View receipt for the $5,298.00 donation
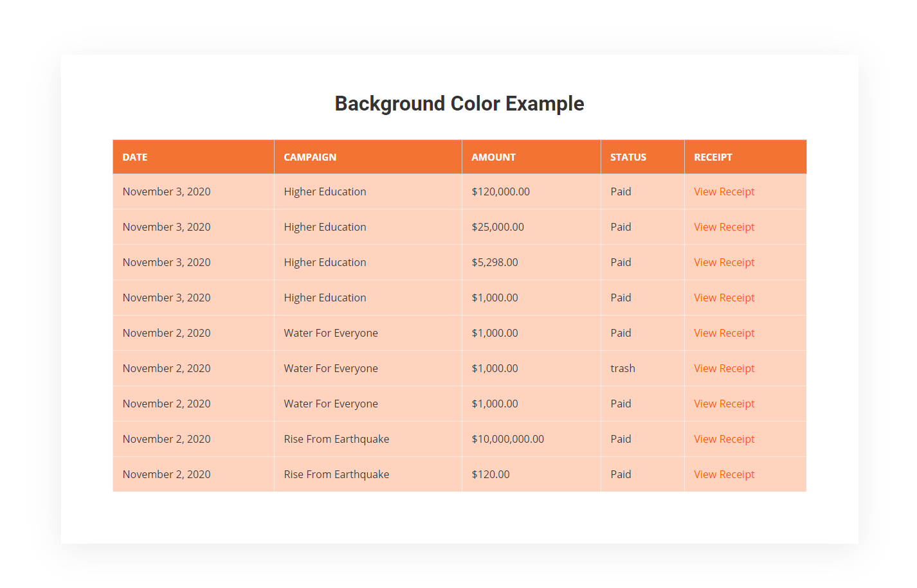Image resolution: width=917 pixels, height=588 pixels. [x=724, y=262]
